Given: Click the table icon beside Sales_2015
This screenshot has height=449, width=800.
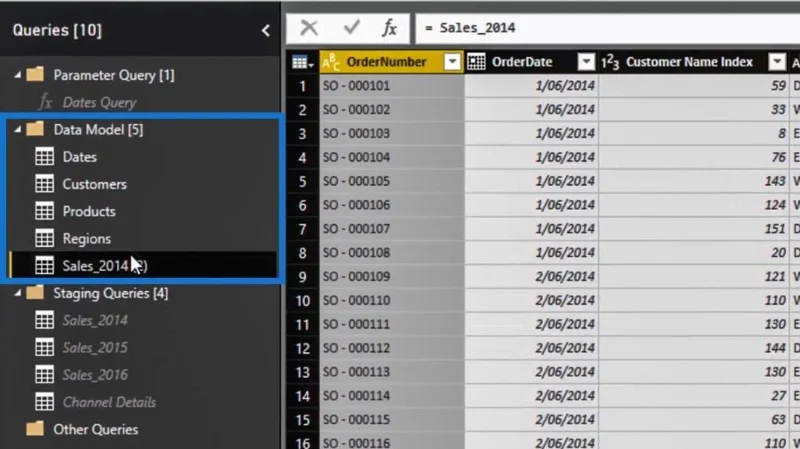Looking at the screenshot, I should pos(44,347).
